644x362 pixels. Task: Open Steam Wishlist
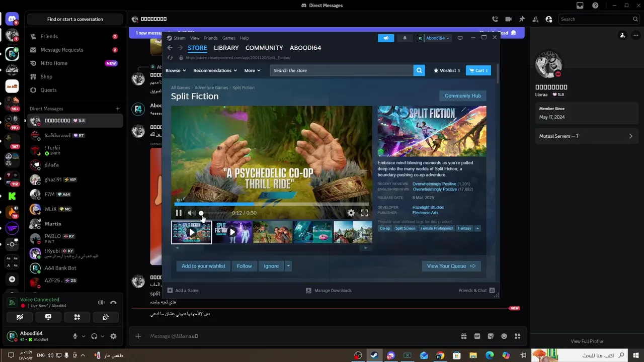coord(447,70)
